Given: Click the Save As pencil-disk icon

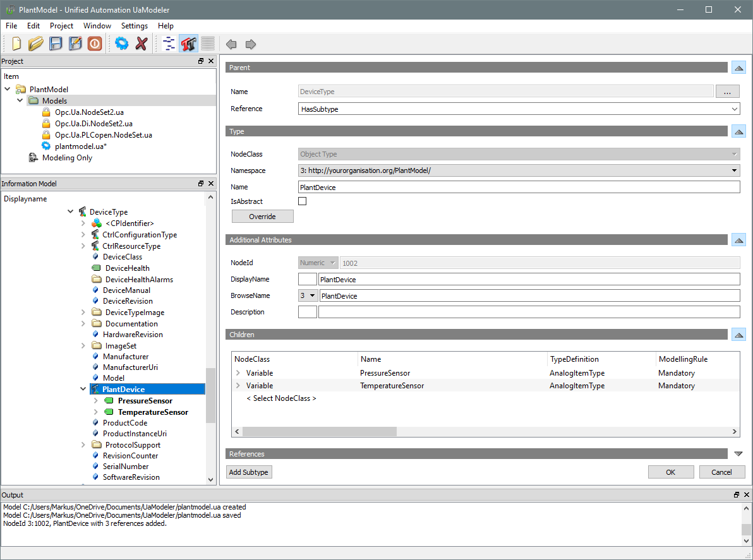Looking at the screenshot, I should (75, 44).
